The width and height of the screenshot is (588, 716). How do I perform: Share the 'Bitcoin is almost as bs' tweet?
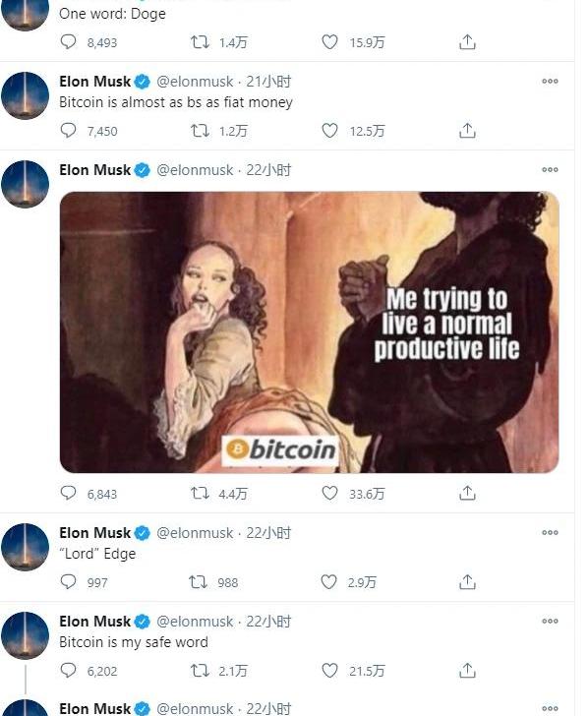[467, 131]
